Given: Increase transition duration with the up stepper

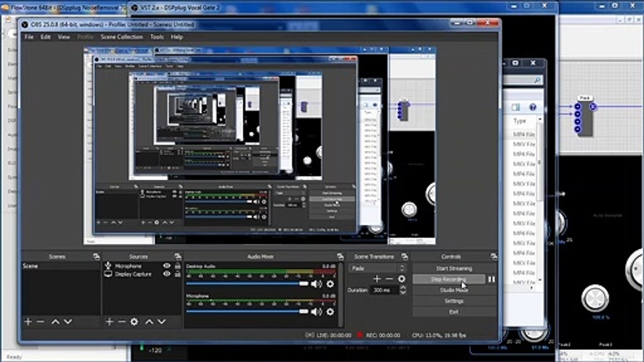Looking at the screenshot, I should coord(403,288).
